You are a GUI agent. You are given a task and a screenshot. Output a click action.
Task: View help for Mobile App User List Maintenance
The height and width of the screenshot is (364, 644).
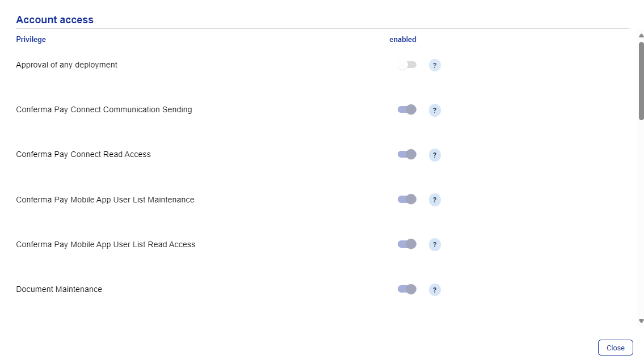click(435, 200)
